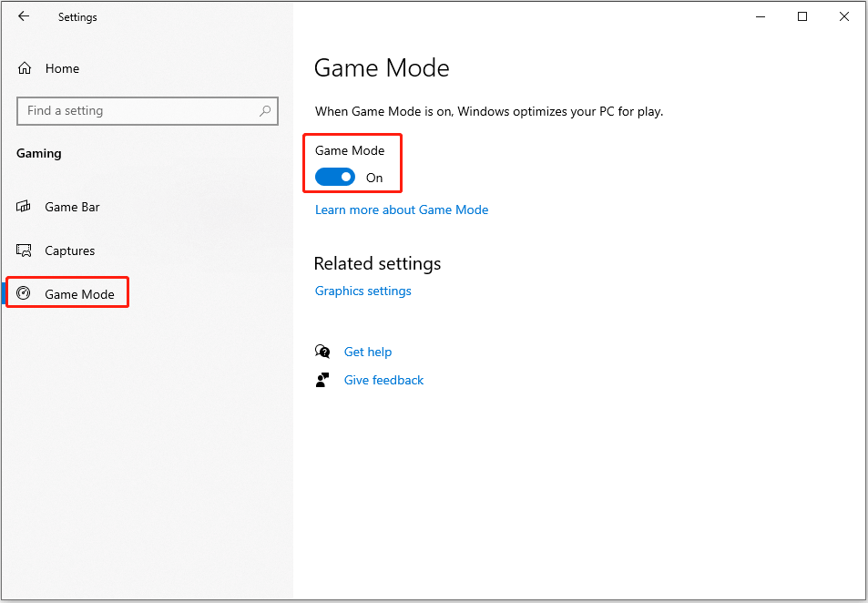Click the Get help chat icon
This screenshot has width=868, height=603.
[322, 352]
